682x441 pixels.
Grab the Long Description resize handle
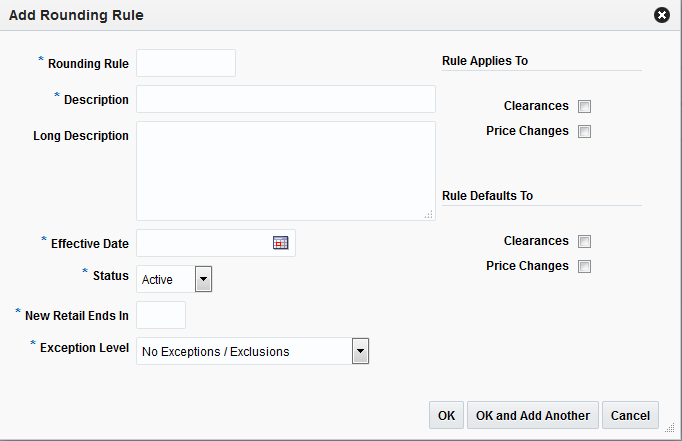tap(429, 214)
